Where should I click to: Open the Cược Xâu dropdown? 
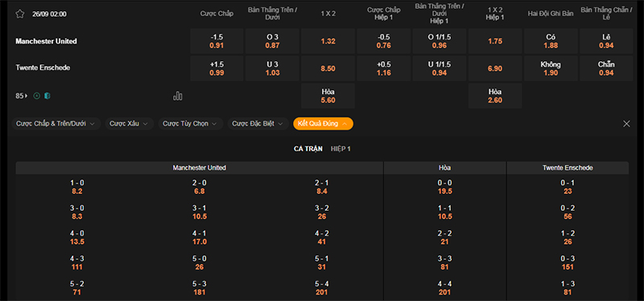pos(130,124)
